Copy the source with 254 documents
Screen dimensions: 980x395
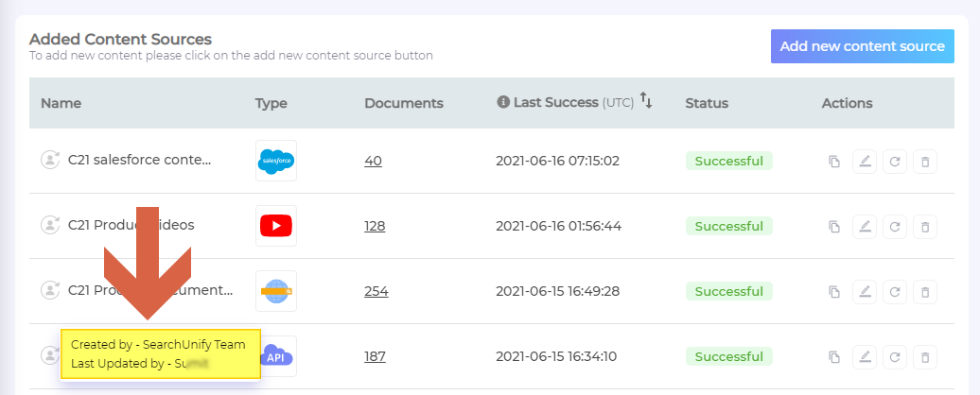833,291
